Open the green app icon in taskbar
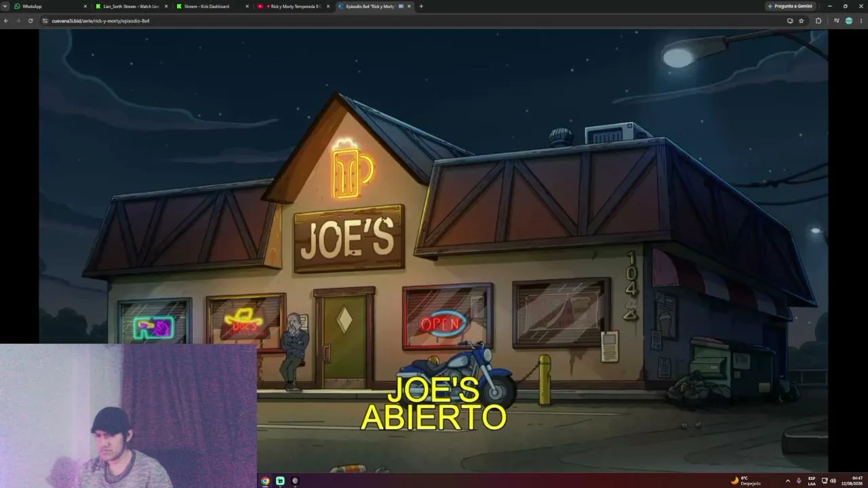The image size is (868, 488). 280,481
